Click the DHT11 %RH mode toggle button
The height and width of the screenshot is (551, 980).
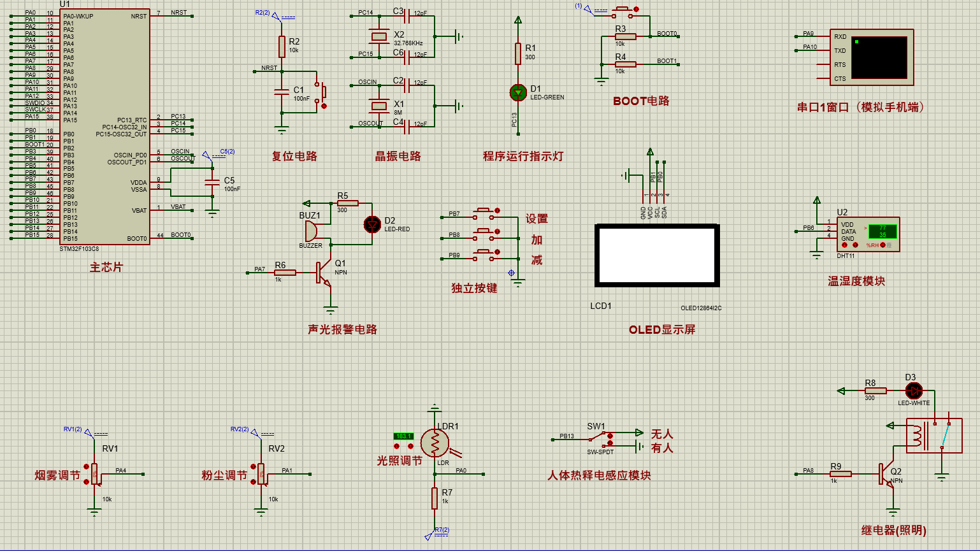point(883,245)
